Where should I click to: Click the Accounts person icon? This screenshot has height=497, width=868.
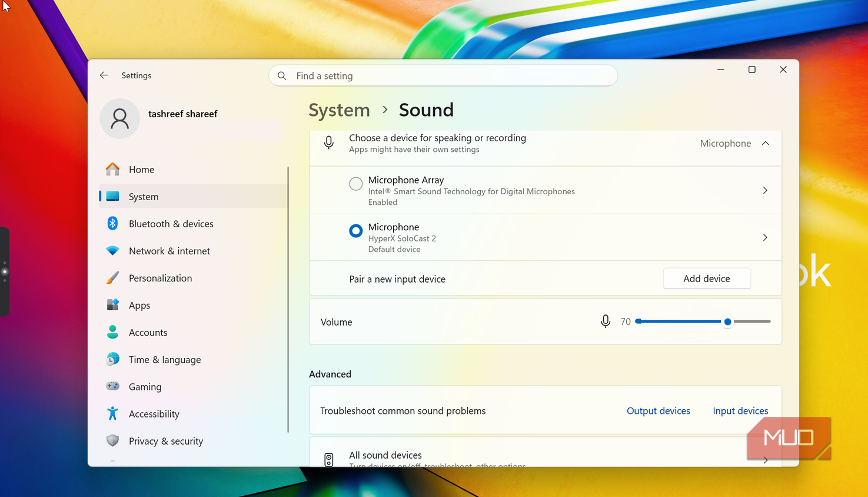[112, 332]
